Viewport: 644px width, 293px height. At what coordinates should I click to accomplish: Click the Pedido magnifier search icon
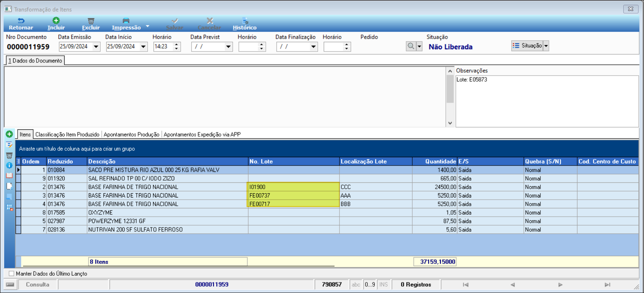coord(411,46)
